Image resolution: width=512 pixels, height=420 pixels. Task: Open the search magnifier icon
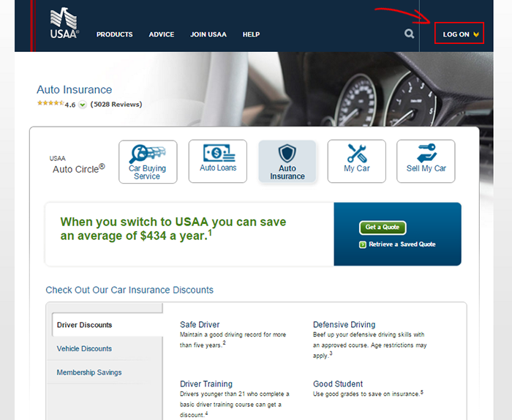point(409,34)
